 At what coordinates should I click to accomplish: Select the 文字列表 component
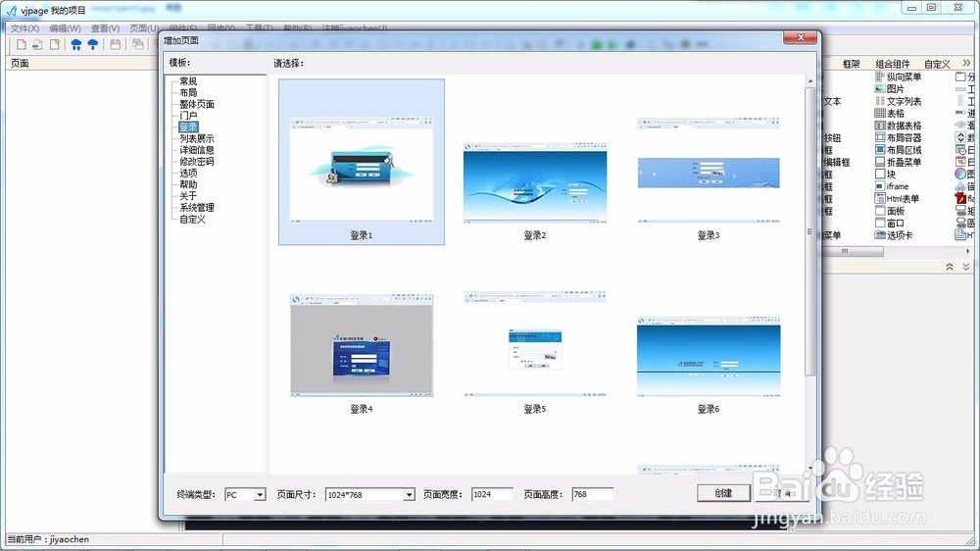coord(898,101)
